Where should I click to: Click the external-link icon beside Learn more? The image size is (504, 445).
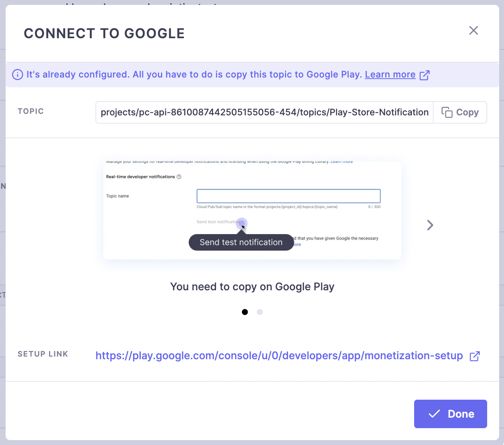pos(425,75)
